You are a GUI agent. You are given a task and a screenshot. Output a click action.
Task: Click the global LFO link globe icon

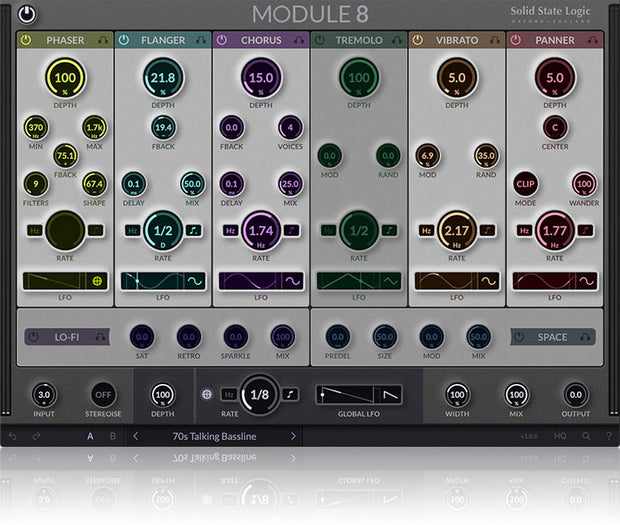pos(207,394)
